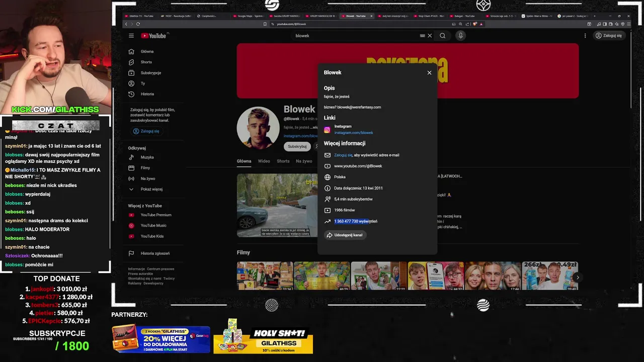Switch to Gilathiss TV browser tab
This screenshot has width=644, height=362.
pyautogui.click(x=141, y=16)
